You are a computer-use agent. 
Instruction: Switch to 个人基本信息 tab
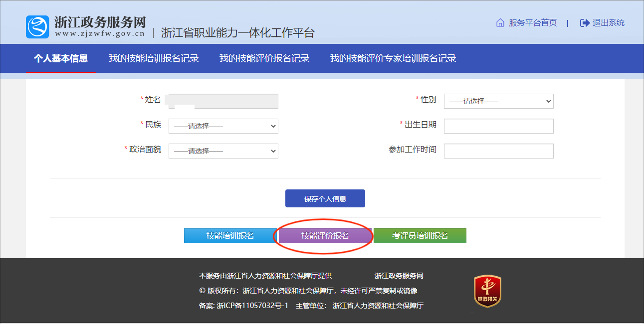[61, 58]
